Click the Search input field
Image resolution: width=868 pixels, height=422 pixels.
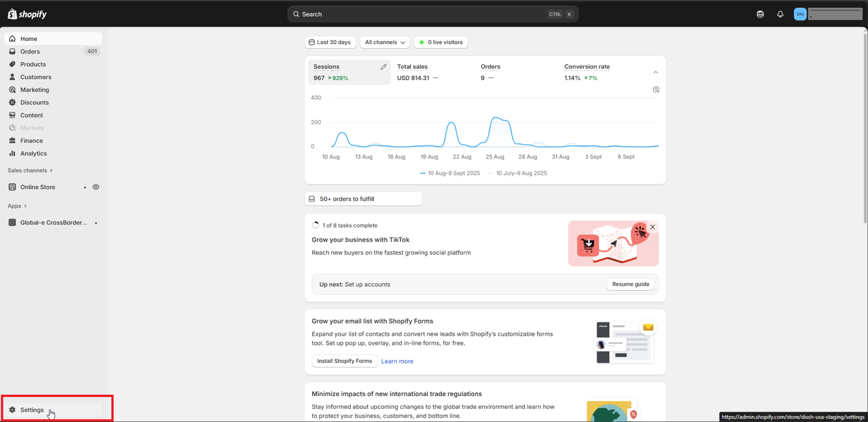point(422,14)
